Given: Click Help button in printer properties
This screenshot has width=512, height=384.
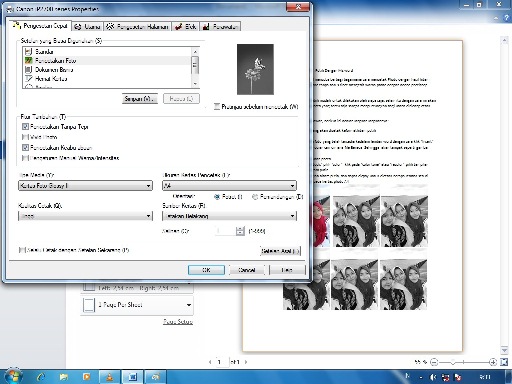Looking at the screenshot, I should [287, 270].
